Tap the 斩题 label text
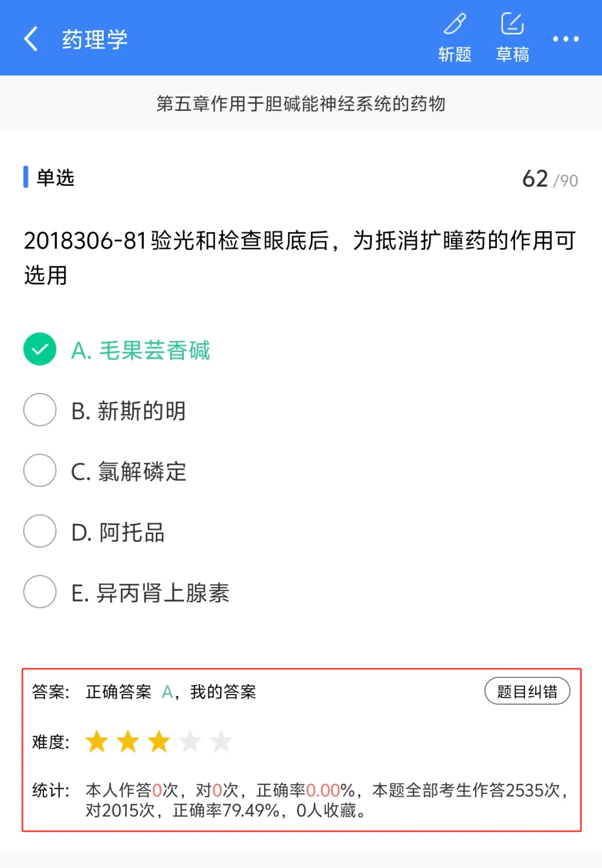 (455, 55)
